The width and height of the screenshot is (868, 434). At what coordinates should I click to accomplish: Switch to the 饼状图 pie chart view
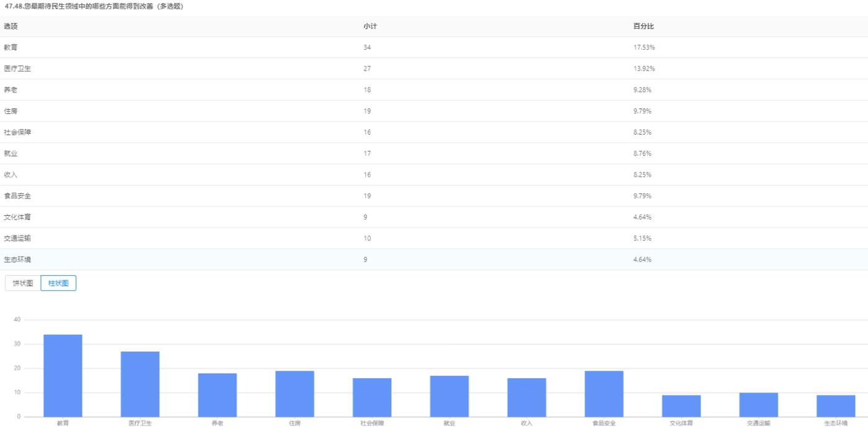coord(23,283)
